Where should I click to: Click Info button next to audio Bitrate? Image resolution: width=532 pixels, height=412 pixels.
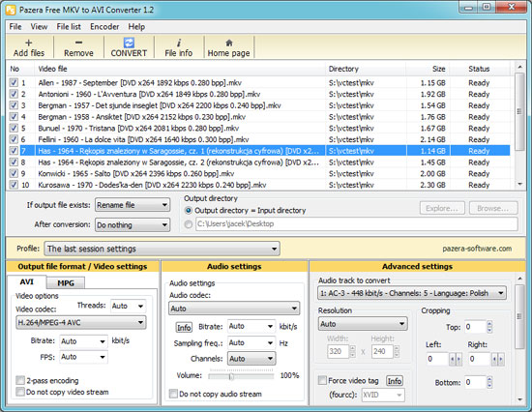(184, 327)
